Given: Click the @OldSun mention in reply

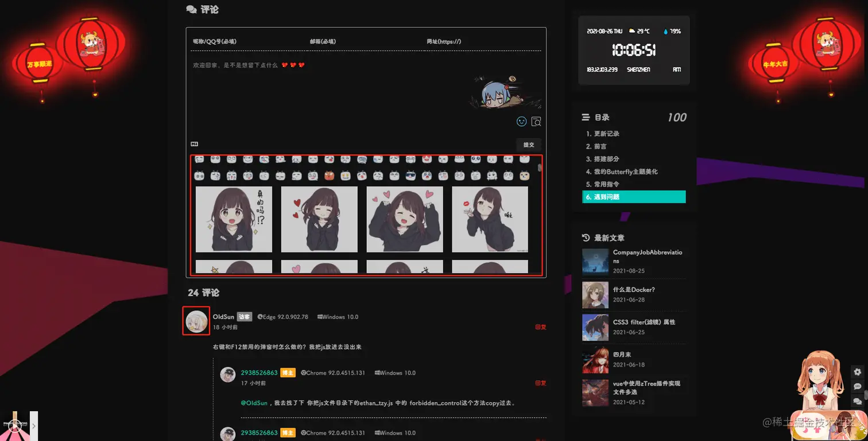Looking at the screenshot, I should (x=254, y=403).
